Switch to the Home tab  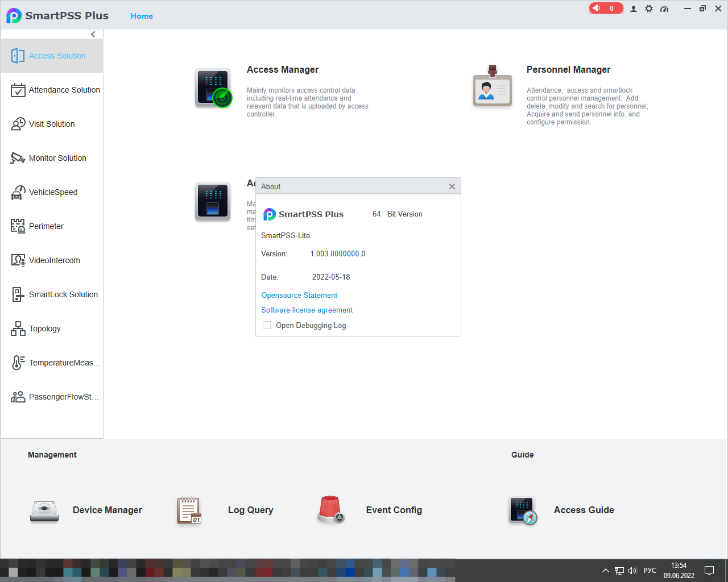(142, 16)
